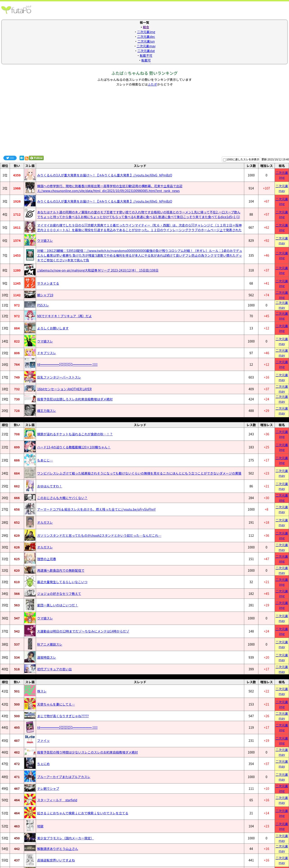Open the 総合 board link
289x868 pixels.
coord(146,27)
